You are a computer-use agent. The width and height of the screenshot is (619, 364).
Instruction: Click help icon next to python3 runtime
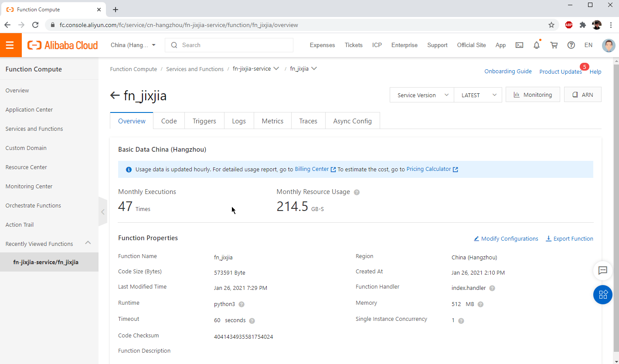coord(241,304)
